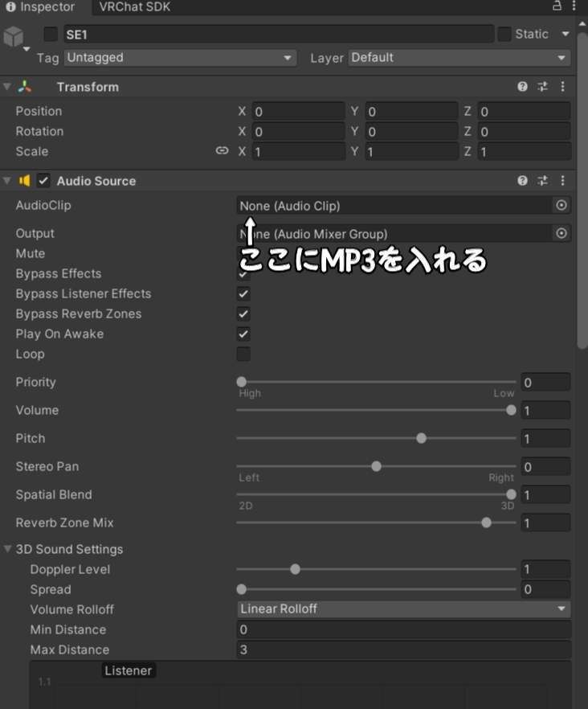
Task: Open Audio Source presets icon
Action: pos(542,180)
